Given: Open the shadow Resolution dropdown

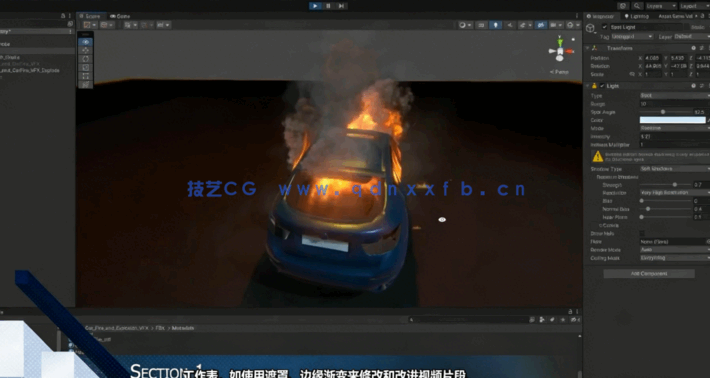Looking at the screenshot, I should tap(675, 193).
